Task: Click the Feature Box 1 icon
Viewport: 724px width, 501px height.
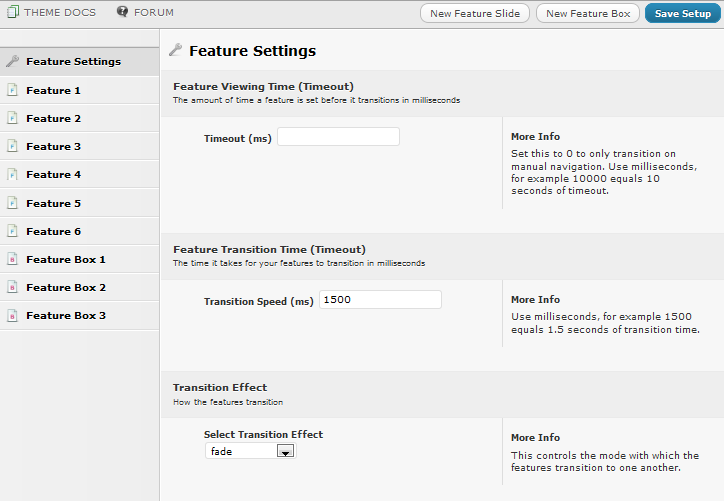Action: 12,259
